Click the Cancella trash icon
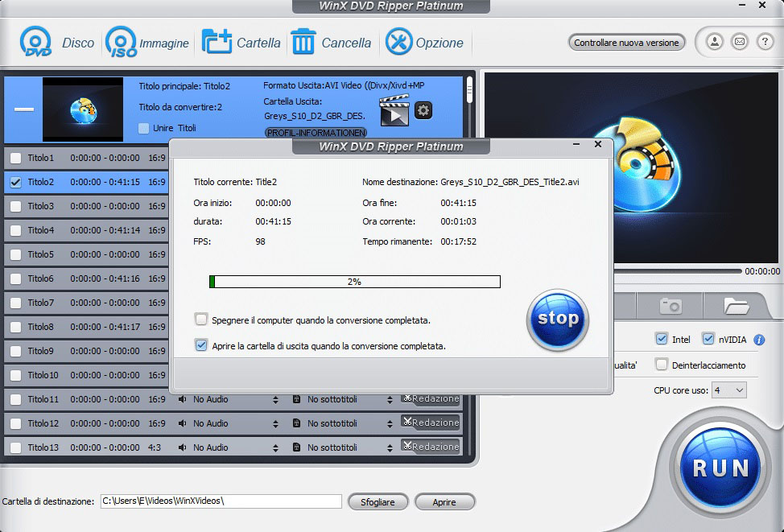Viewport: 784px width, 532px height. [303, 42]
